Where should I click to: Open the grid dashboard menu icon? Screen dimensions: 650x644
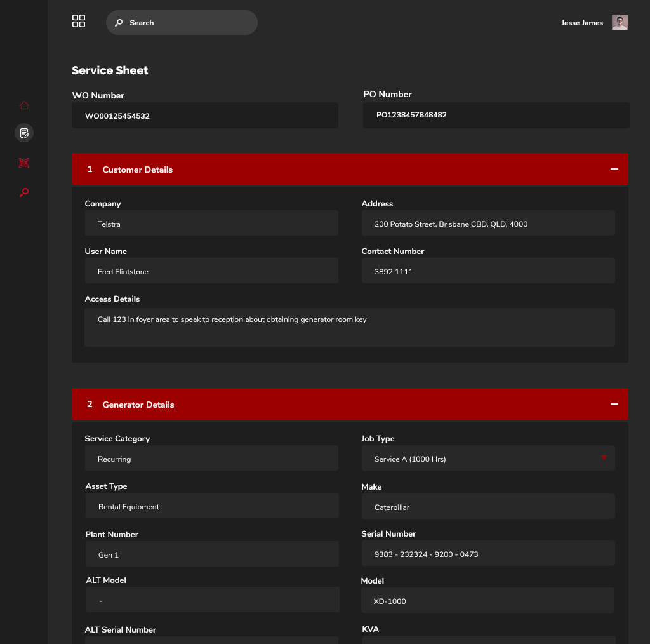point(78,21)
